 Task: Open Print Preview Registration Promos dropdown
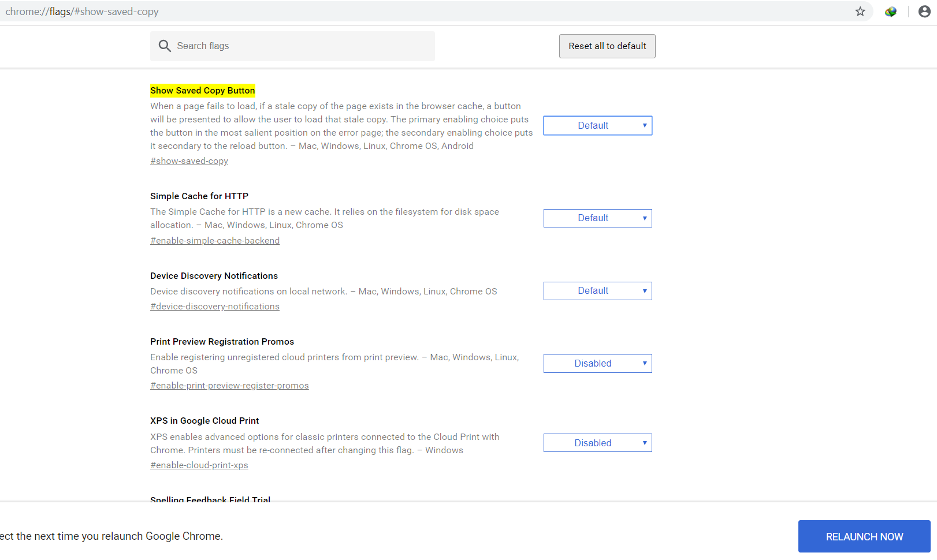point(598,364)
